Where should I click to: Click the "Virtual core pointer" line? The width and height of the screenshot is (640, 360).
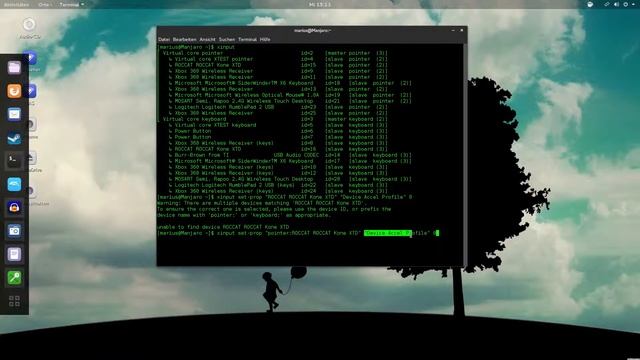(275, 53)
